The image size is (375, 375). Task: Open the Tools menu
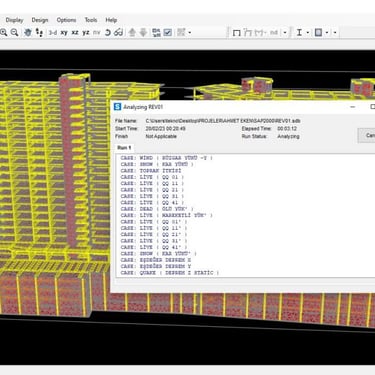click(x=91, y=20)
